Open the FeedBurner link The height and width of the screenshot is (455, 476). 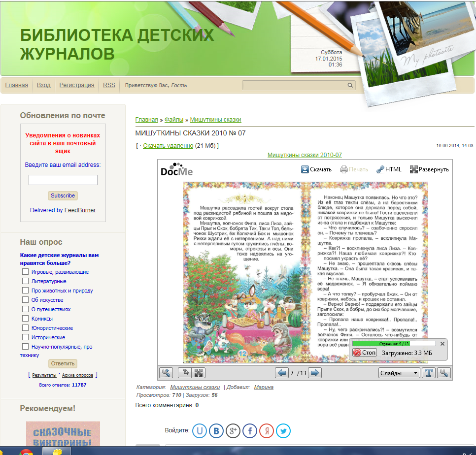coord(80,210)
